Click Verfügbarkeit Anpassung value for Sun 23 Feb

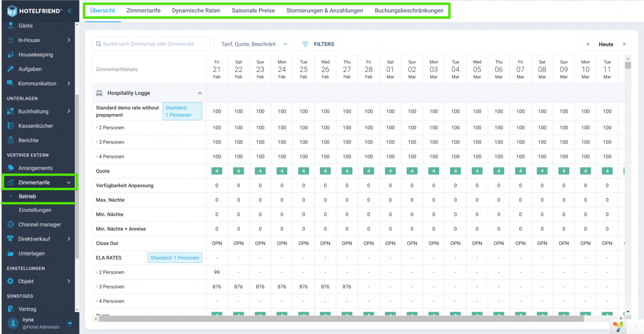260,186
